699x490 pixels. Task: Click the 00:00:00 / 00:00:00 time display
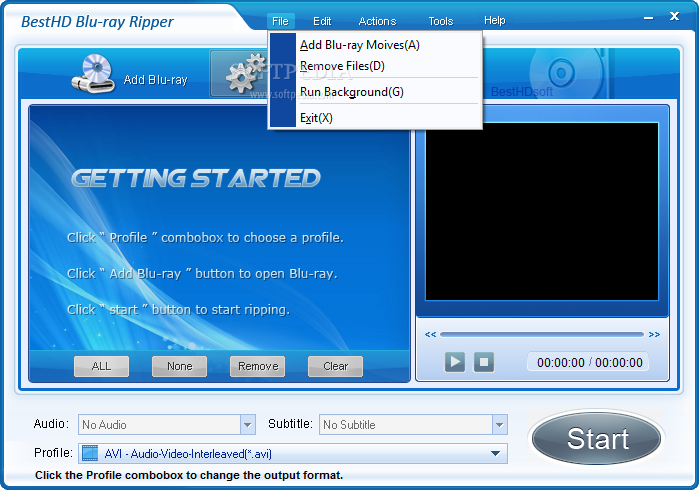pyautogui.click(x=589, y=362)
